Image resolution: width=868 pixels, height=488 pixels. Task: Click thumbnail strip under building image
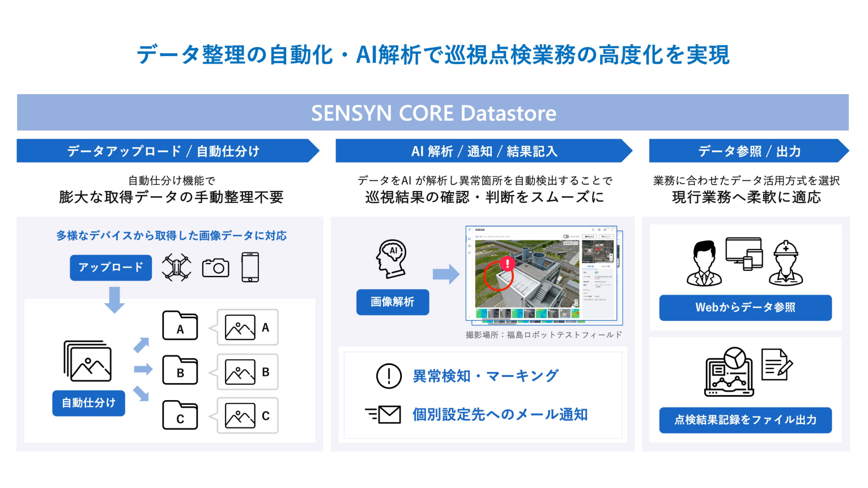(527, 313)
